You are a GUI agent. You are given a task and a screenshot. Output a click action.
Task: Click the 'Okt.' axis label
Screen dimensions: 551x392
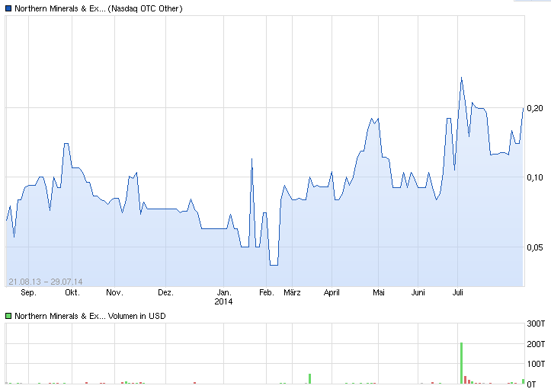[72, 292]
